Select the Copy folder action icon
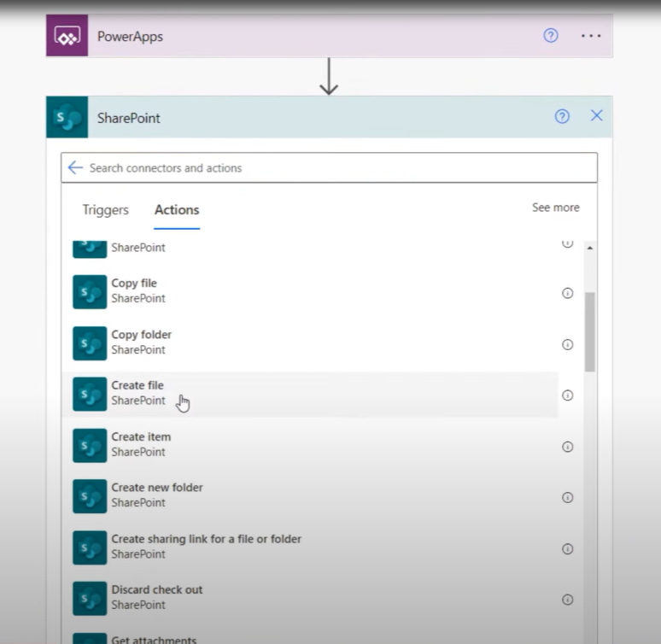 pos(90,343)
